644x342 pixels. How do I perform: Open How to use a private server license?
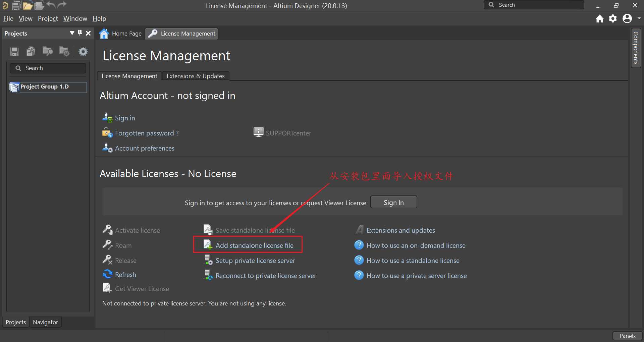pyautogui.click(x=417, y=276)
